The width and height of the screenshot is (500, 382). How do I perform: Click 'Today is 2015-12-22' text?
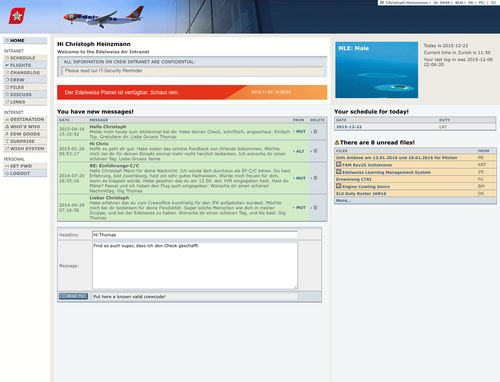tap(446, 45)
